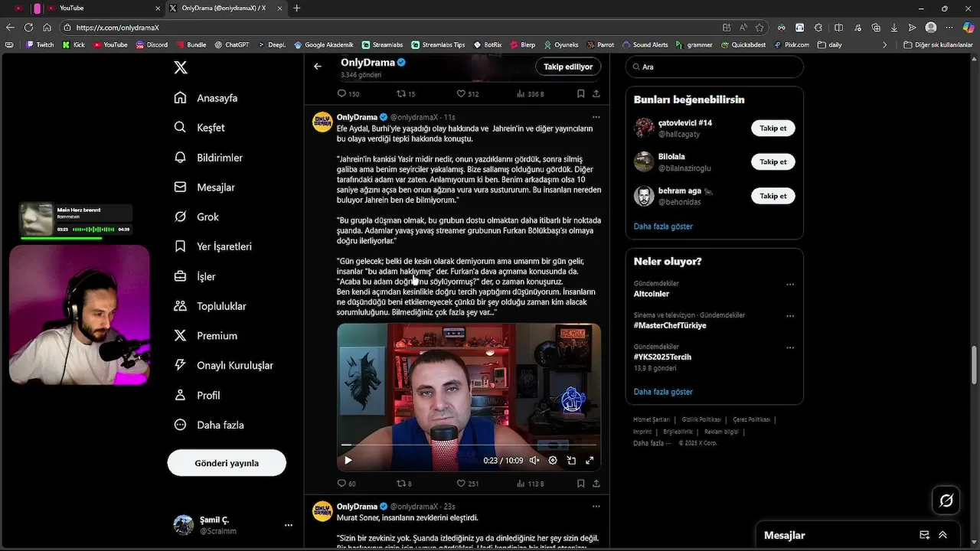Share the post with 336 B views

(x=596, y=94)
